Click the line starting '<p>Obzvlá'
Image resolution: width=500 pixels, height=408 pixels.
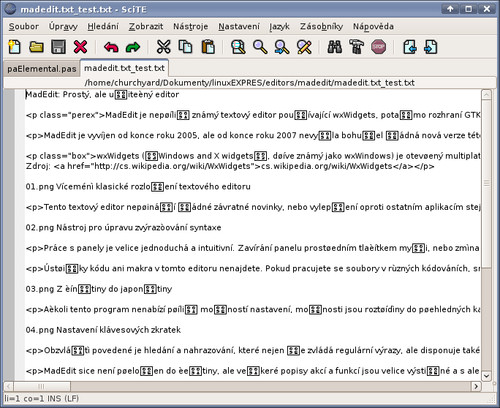(253, 351)
